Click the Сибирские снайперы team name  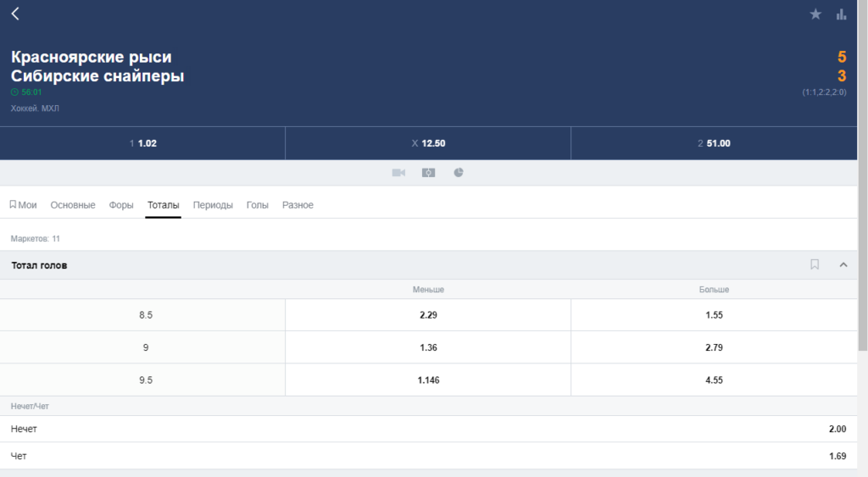click(97, 75)
